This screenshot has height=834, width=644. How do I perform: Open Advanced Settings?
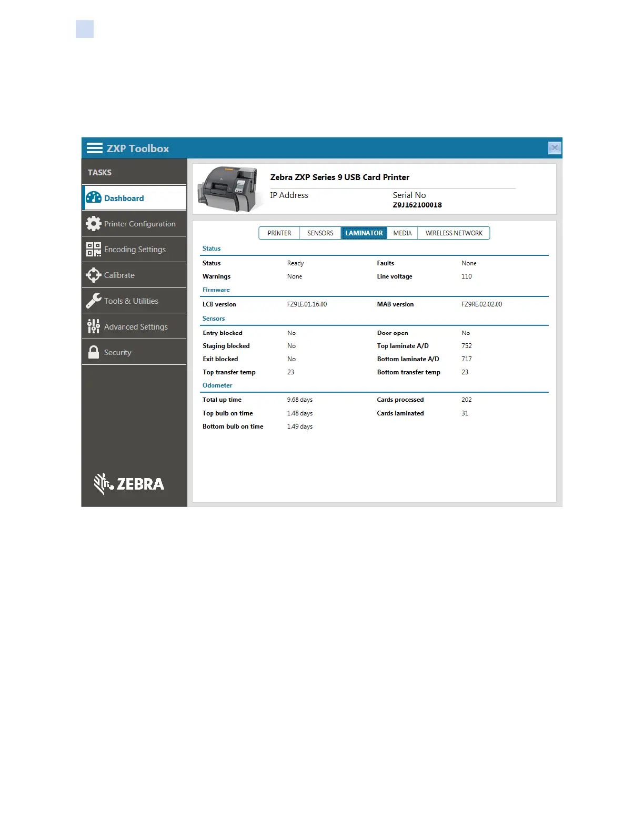(x=134, y=326)
